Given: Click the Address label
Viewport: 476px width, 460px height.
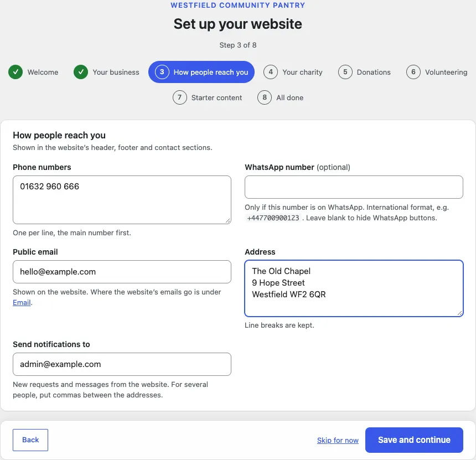Looking at the screenshot, I should point(260,252).
